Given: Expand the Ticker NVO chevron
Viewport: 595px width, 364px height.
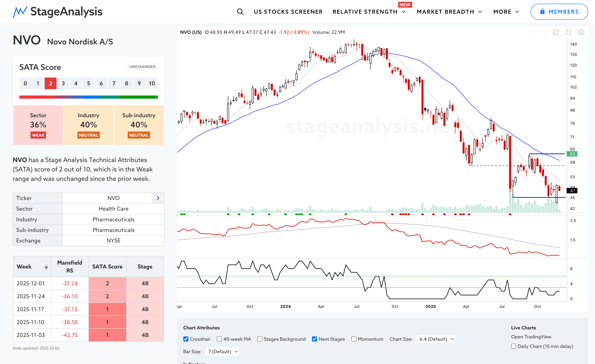Looking at the screenshot, I should pyautogui.click(x=158, y=198).
